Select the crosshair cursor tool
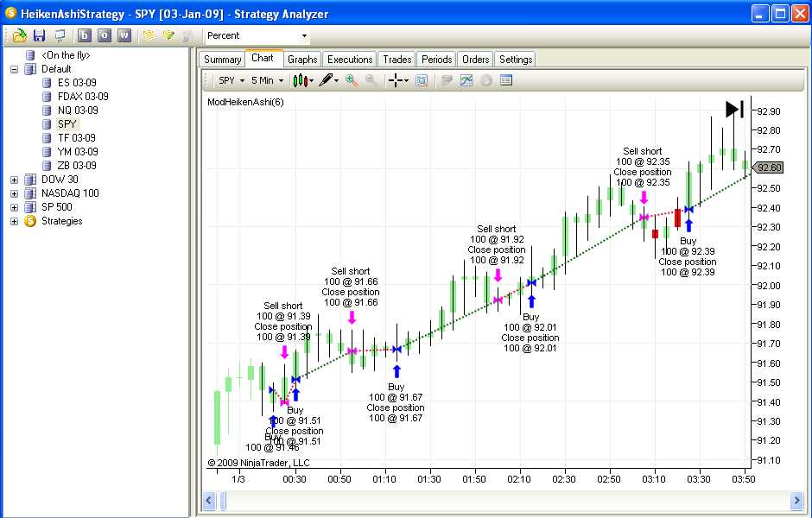This screenshot has height=518, width=812. pos(395,80)
